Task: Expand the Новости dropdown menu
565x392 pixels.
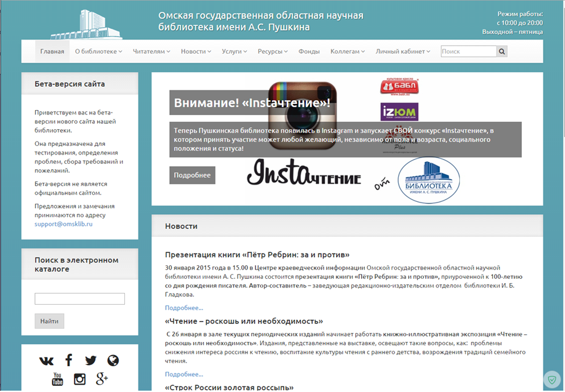Action: tap(196, 52)
